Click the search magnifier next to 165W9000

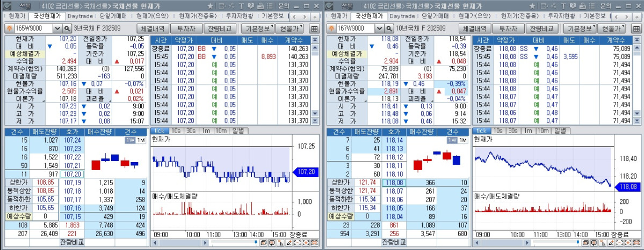tap(67, 29)
